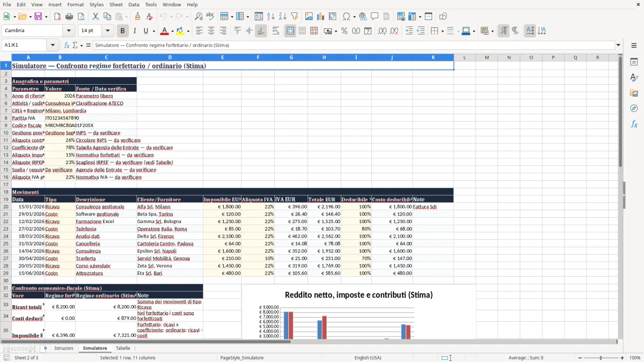Open the Data menu
Screen dimensions: 644x362
pos(134,4)
